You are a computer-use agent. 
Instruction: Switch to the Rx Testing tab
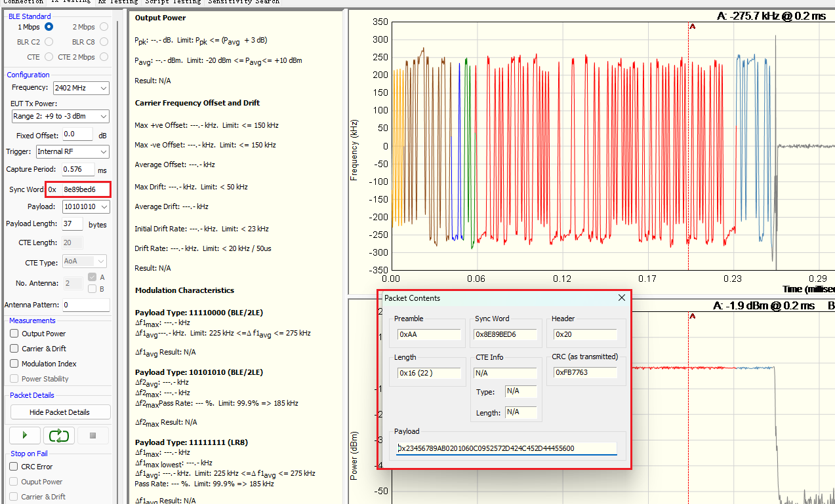click(118, 2)
